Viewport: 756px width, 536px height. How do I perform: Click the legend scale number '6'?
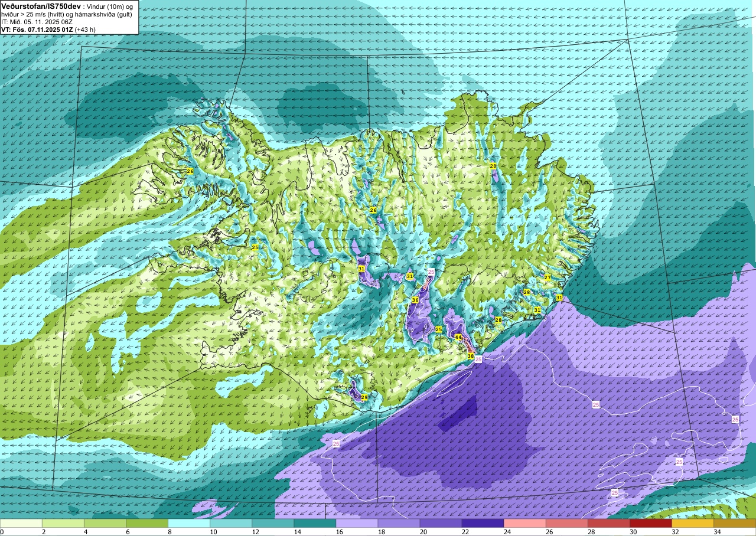pos(126,532)
